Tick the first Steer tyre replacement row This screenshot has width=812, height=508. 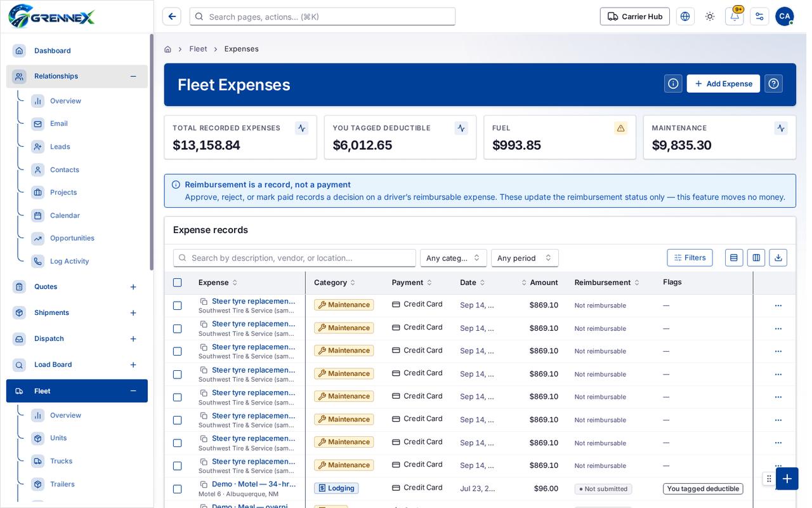[178, 305]
